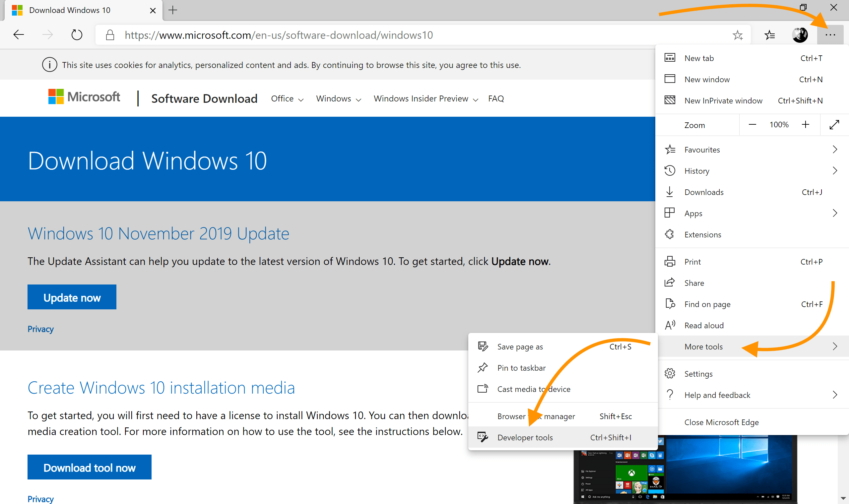Select Extensions menu entry
Image resolution: width=849 pixels, height=504 pixels.
click(x=752, y=234)
